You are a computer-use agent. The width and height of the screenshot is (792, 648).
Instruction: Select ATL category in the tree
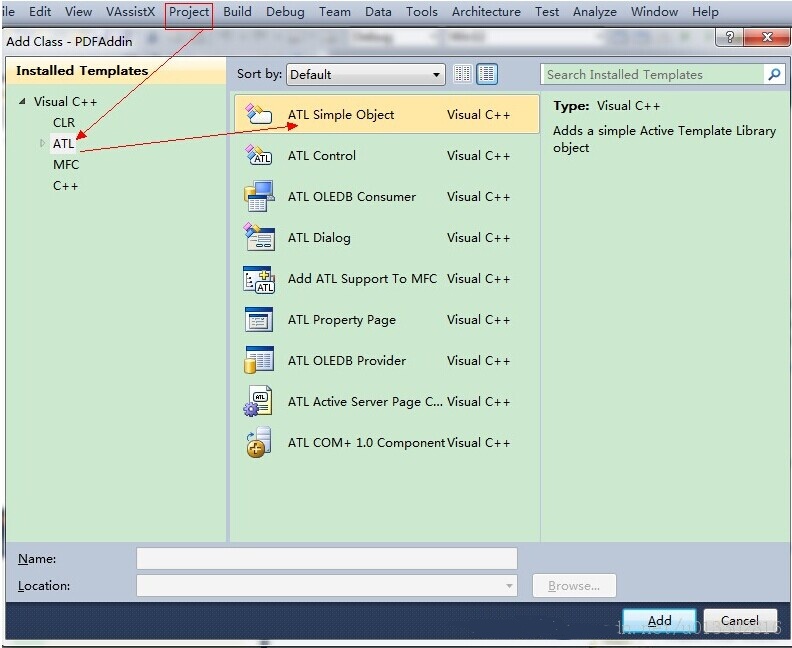click(x=63, y=143)
